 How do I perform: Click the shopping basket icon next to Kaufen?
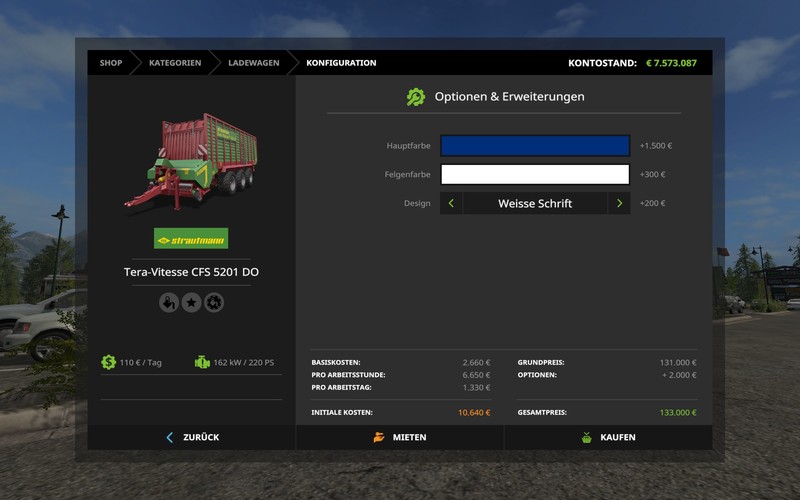(x=586, y=437)
